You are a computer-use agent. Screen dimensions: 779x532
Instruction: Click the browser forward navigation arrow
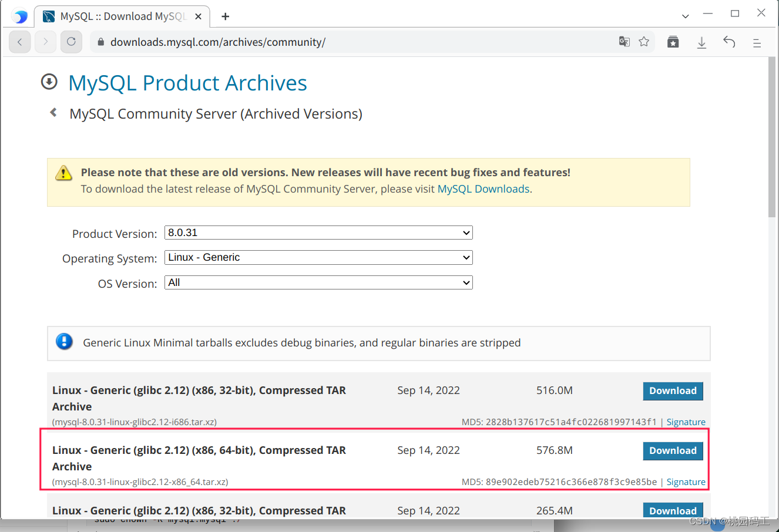(45, 42)
